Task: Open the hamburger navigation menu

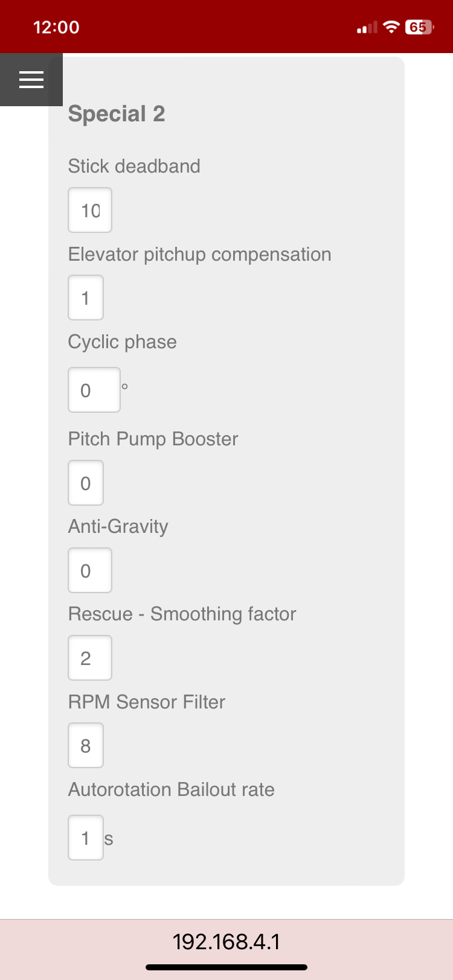Action: pos(31,80)
